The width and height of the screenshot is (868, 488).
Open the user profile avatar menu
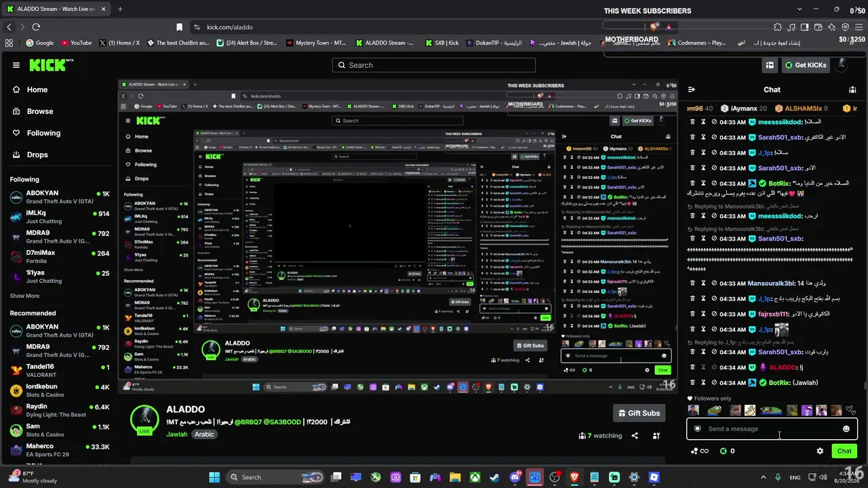pos(841,65)
